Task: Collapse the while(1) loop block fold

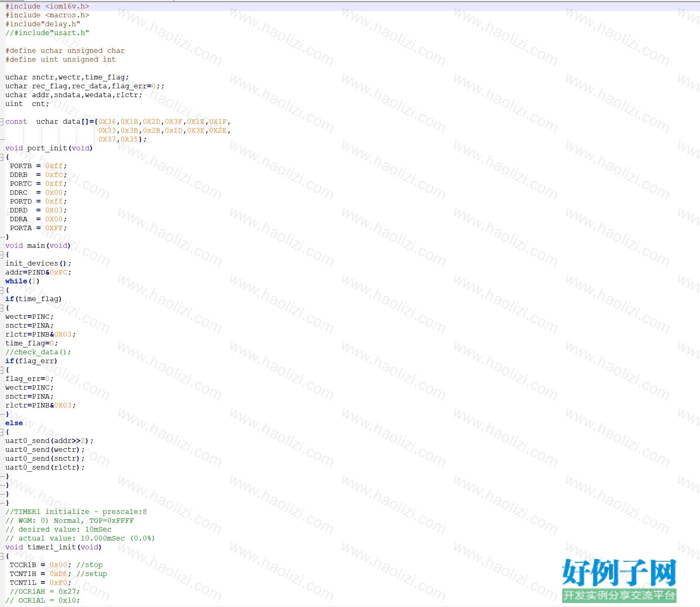Action: [x=2, y=290]
